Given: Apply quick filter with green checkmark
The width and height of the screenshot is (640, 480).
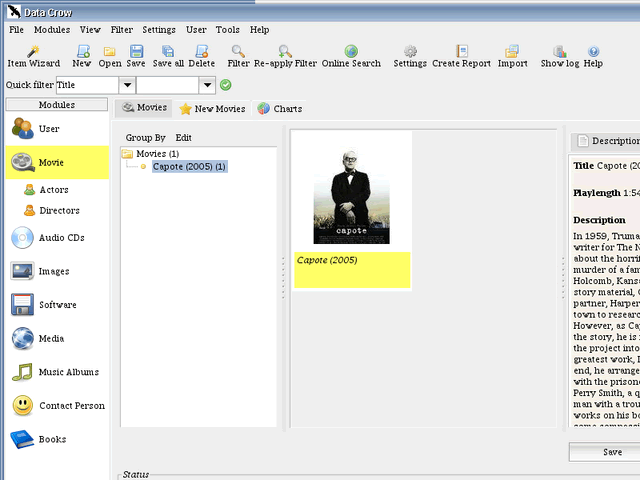Looking at the screenshot, I should click(x=226, y=85).
